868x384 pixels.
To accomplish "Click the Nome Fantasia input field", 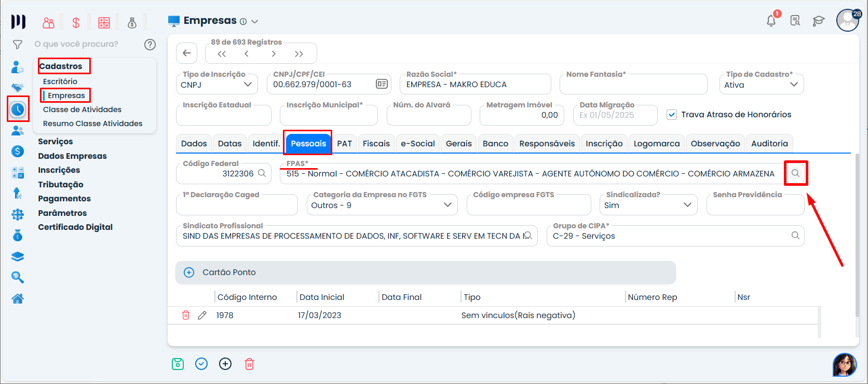I will [633, 85].
